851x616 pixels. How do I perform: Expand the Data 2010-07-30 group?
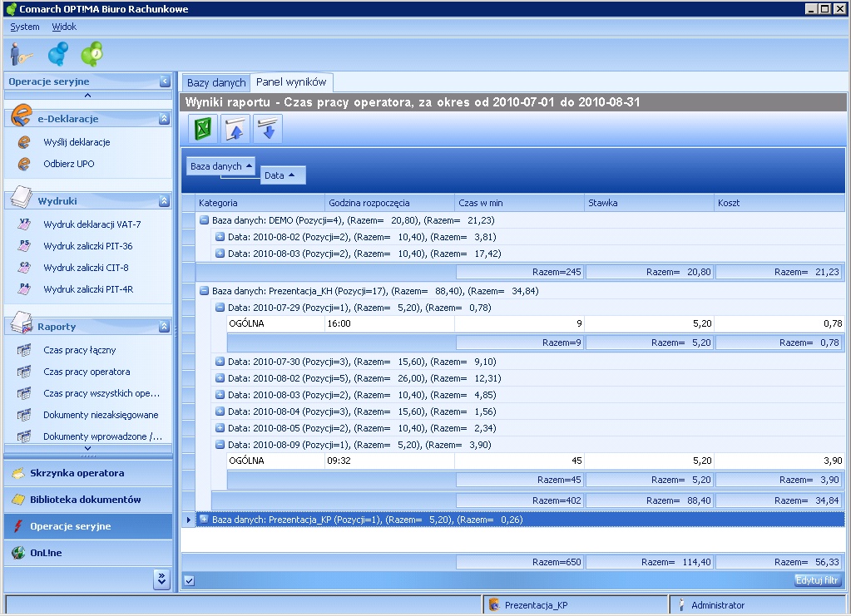(x=220, y=362)
